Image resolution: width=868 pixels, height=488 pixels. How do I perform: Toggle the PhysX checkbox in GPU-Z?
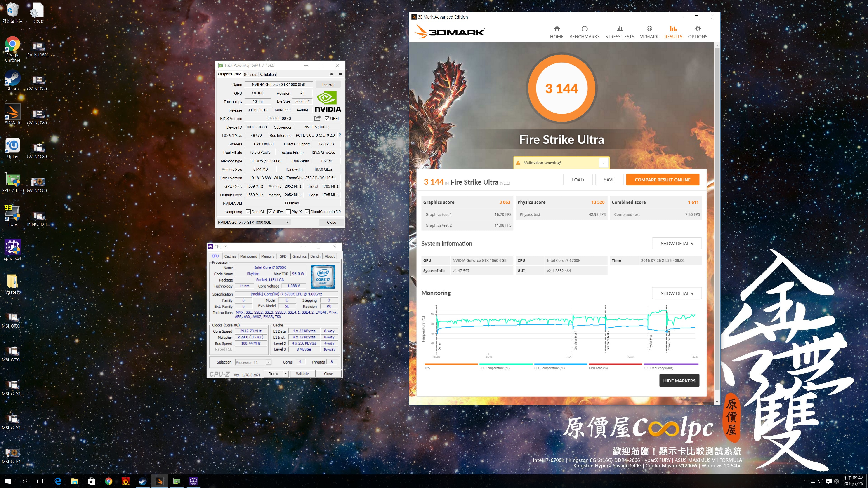coord(288,212)
